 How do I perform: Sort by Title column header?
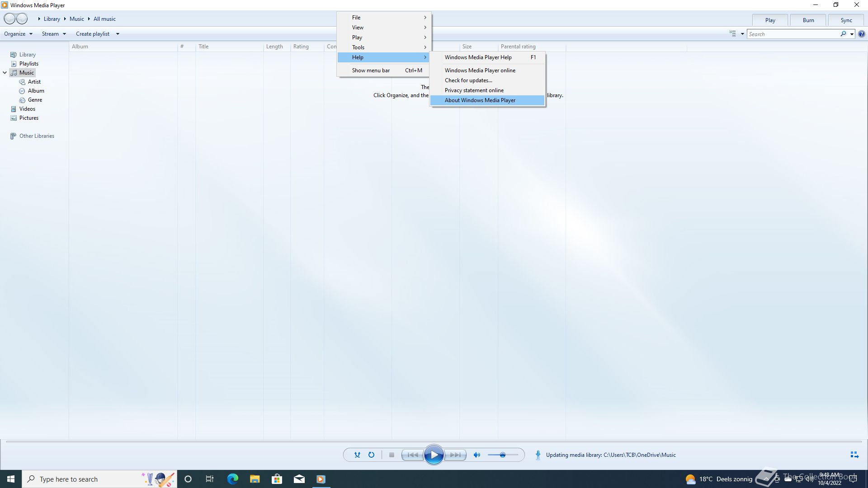229,47
